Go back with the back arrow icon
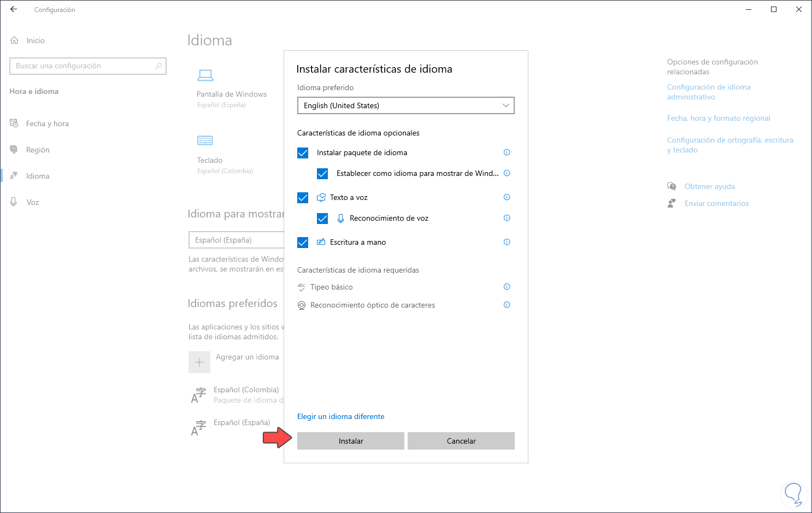812x513 pixels. (14, 9)
